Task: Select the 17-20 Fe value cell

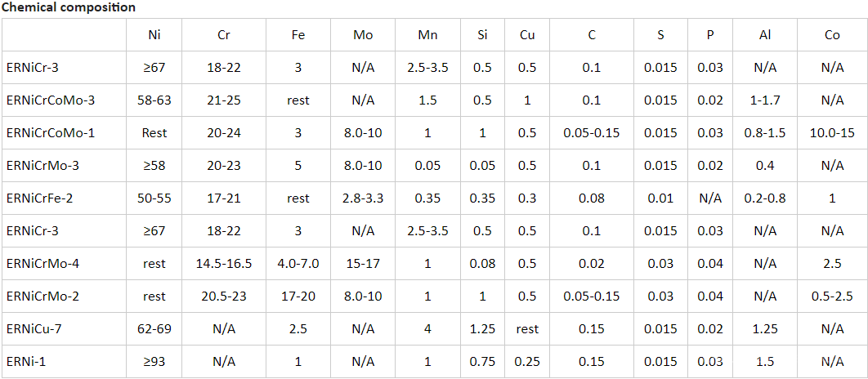Action: point(299,297)
